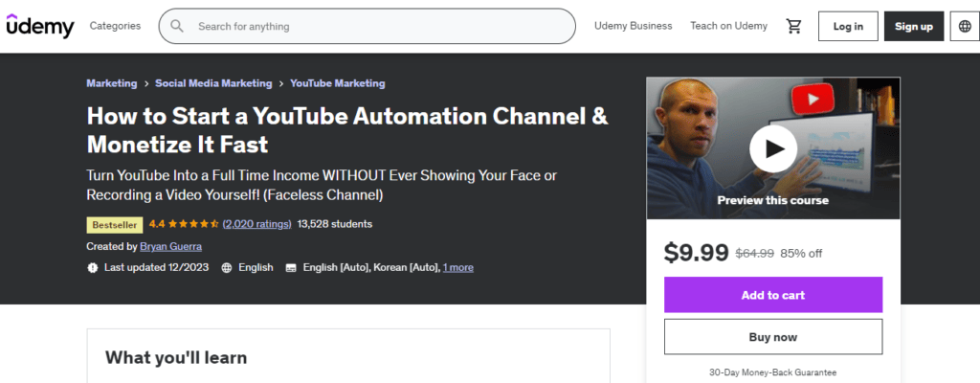Open the shopping cart icon

pyautogui.click(x=793, y=26)
